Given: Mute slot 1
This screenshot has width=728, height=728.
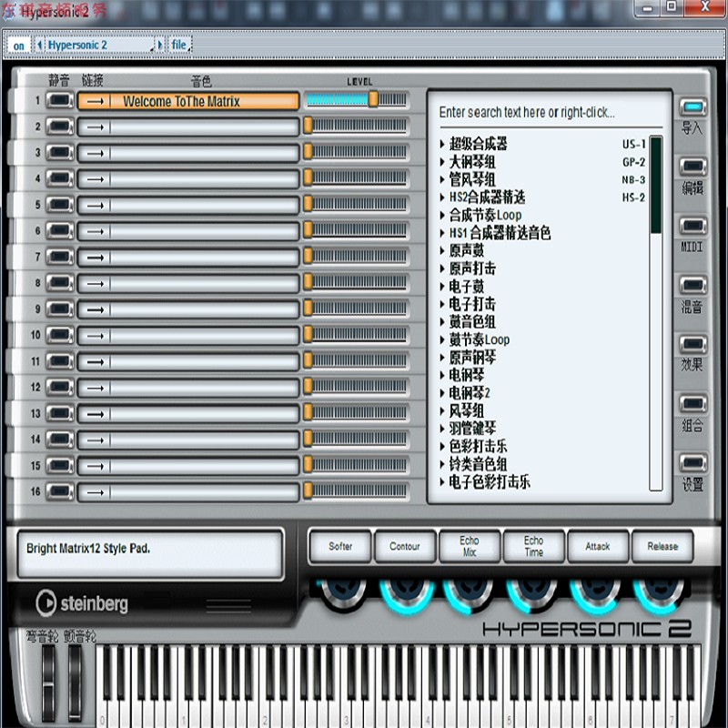Looking at the screenshot, I should click(60, 100).
